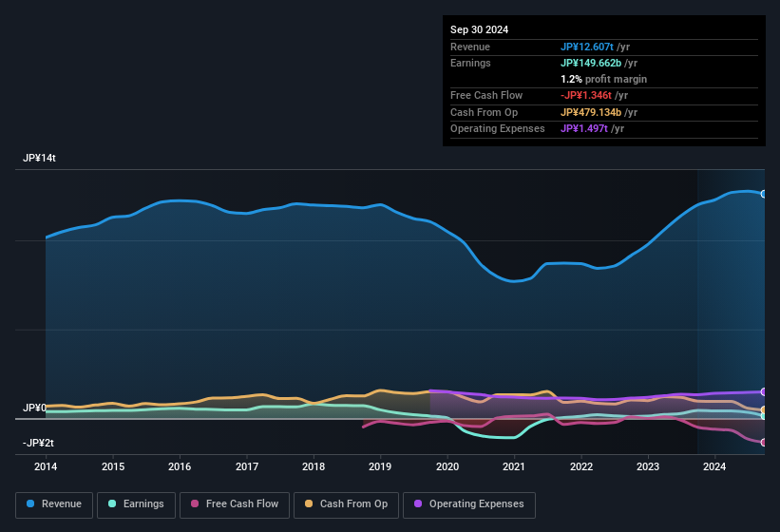This screenshot has width=780, height=532.
Task: Click the 2021 x-axis label
Action: click(514, 466)
